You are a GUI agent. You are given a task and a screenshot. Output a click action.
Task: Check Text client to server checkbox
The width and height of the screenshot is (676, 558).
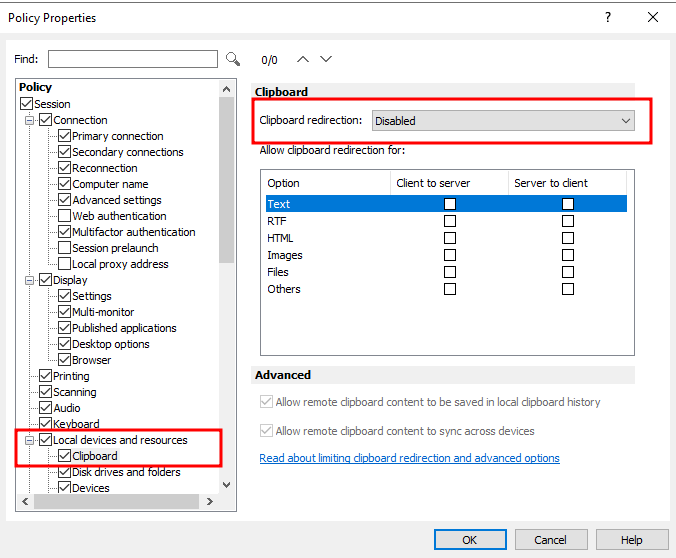pos(450,204)
